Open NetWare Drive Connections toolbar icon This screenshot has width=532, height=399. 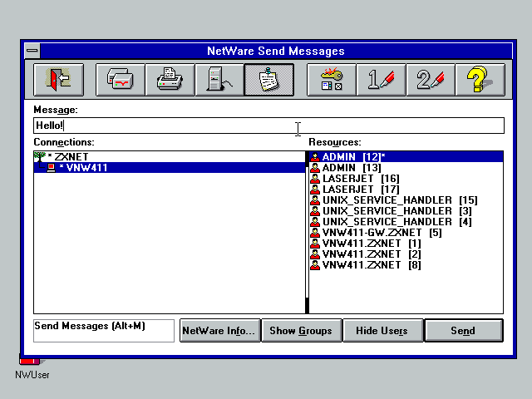(121, 80)
